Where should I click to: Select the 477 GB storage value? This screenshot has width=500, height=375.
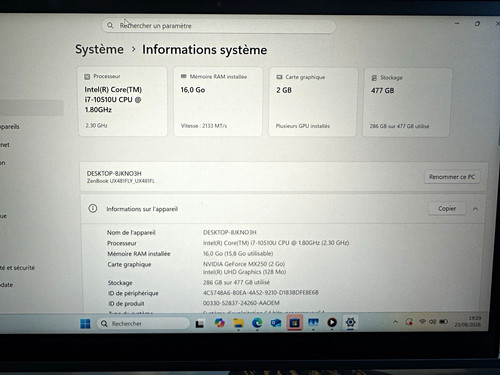[383, 91]
